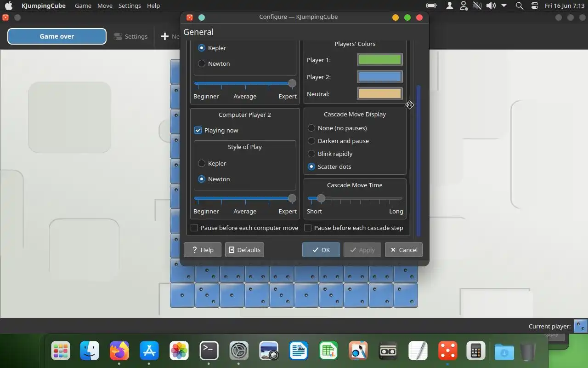Open the notepad text editor dock icon
Screen dimensions: 588x368
tap(418, 351)
